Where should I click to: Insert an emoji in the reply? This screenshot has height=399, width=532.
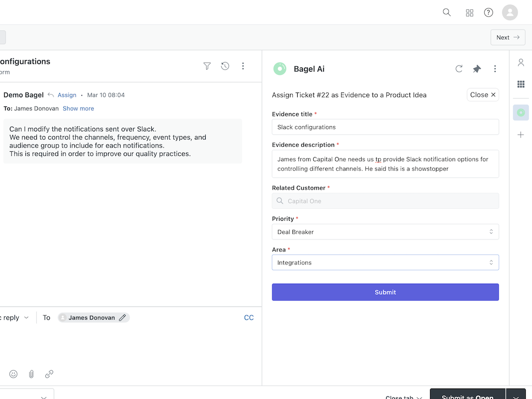13,374
